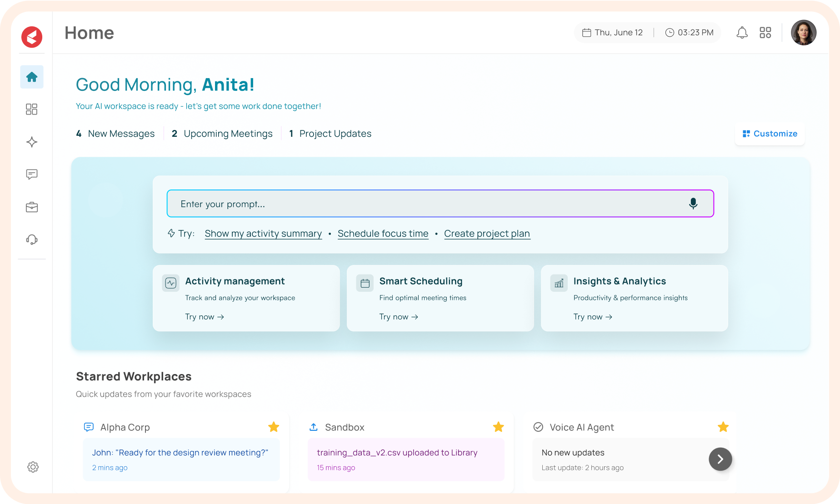Open the settings gear icon in sidebar
840x504 pixels.
[x=33, y=467]
